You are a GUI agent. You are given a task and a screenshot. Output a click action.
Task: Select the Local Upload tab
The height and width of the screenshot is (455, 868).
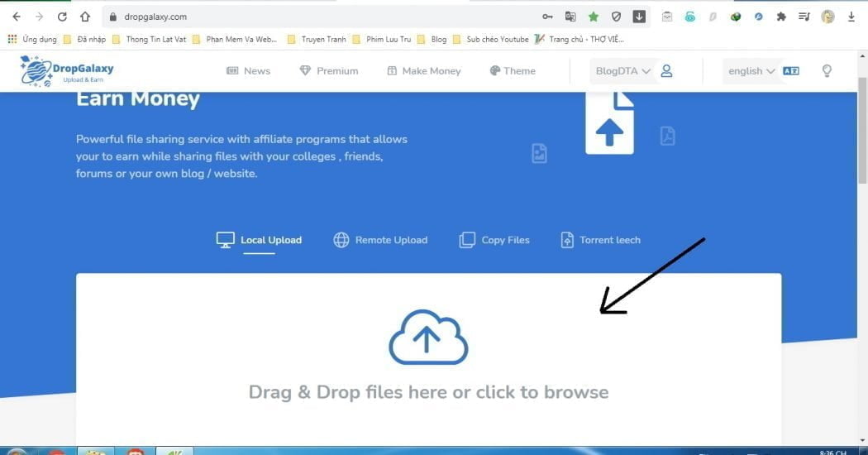point(259,240)
